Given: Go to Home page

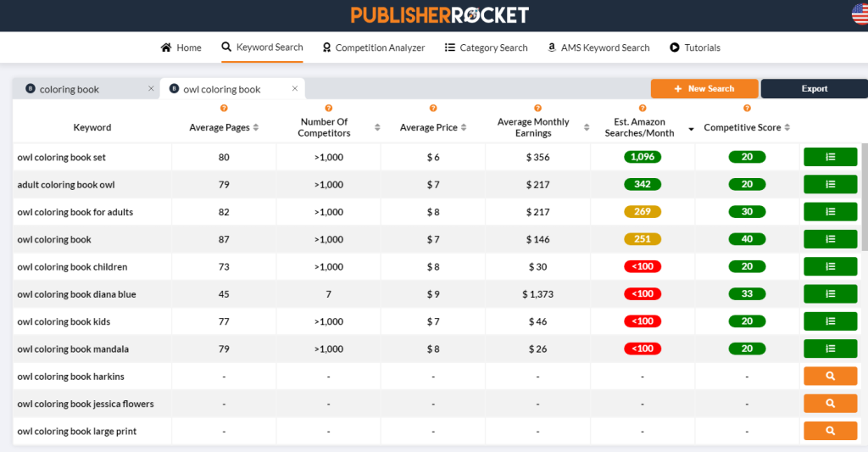Looking at the screenshot, I should pos(181,47).
